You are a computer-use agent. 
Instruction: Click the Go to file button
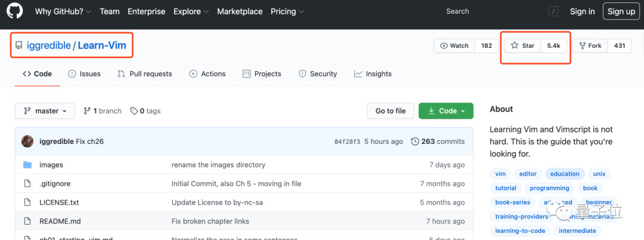[391, 111]
